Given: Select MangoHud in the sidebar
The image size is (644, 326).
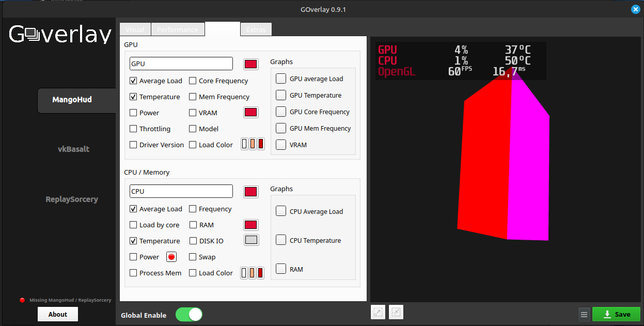Looking at the screenshot, I should click(x=77, y=100).
